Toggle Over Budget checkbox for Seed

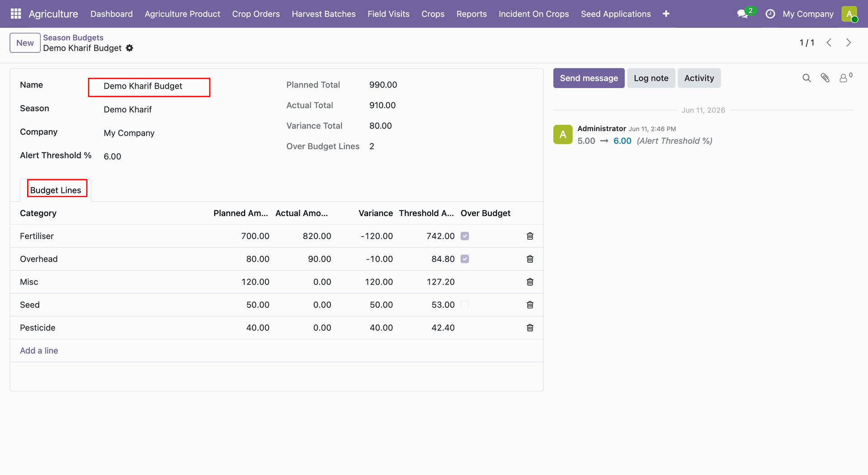(x=465, y=305)
